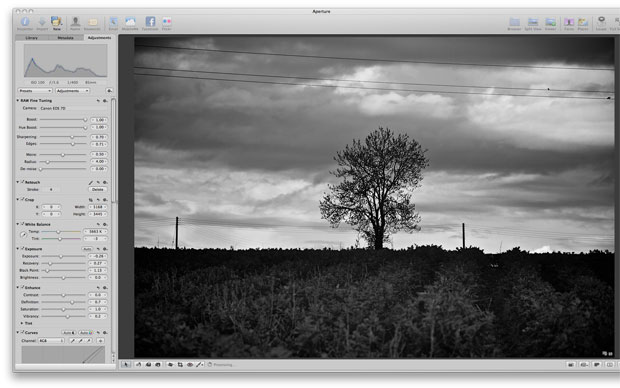The image size is (620, 388).
Task: Click the Import toolbar icon
Action: click(42, 23)
